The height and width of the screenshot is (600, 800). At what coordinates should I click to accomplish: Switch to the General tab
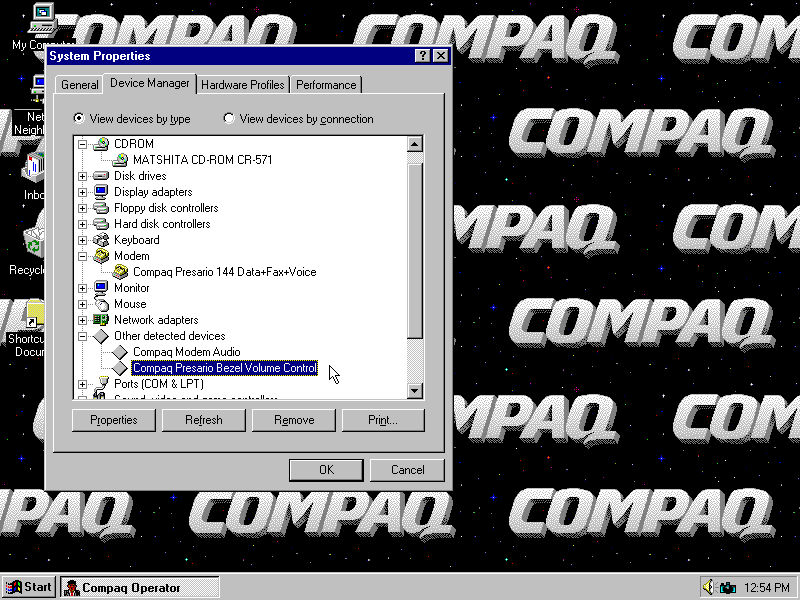(x=80, y=85)
